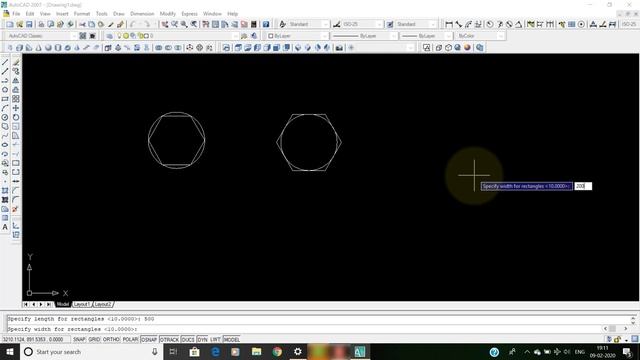640x360 pixels.
Task: Open the Format menu
Action: (82, 14)
